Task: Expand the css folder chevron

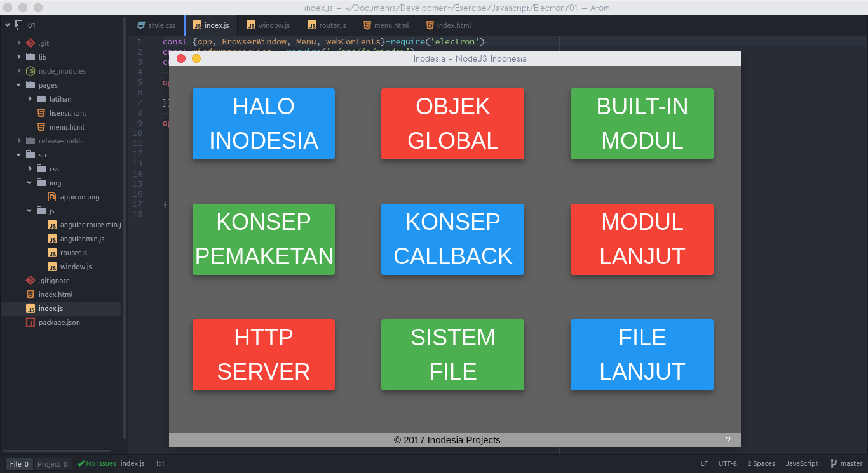Action: click(x=30, y=169)
